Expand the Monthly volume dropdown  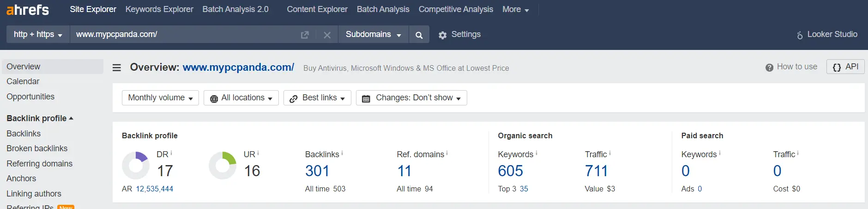[160, 98]
